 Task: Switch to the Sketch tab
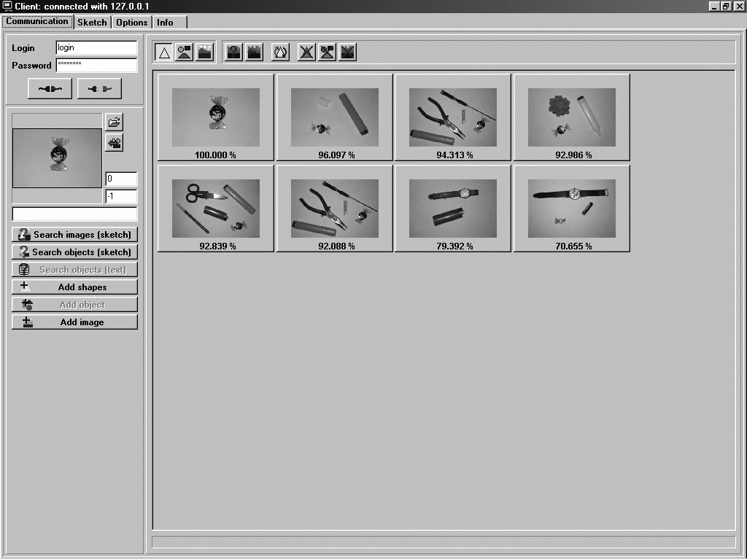click(x=92, y=23)
